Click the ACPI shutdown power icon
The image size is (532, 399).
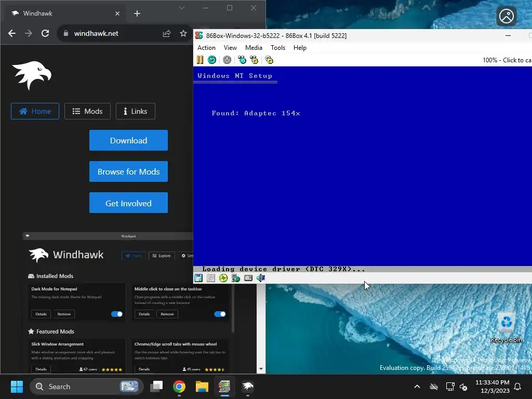coord(227,60)
